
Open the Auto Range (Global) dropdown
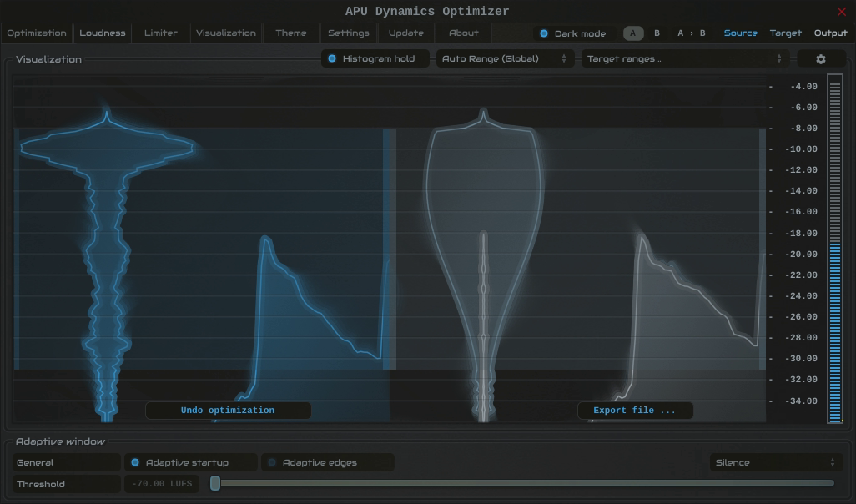click(505, 59)
